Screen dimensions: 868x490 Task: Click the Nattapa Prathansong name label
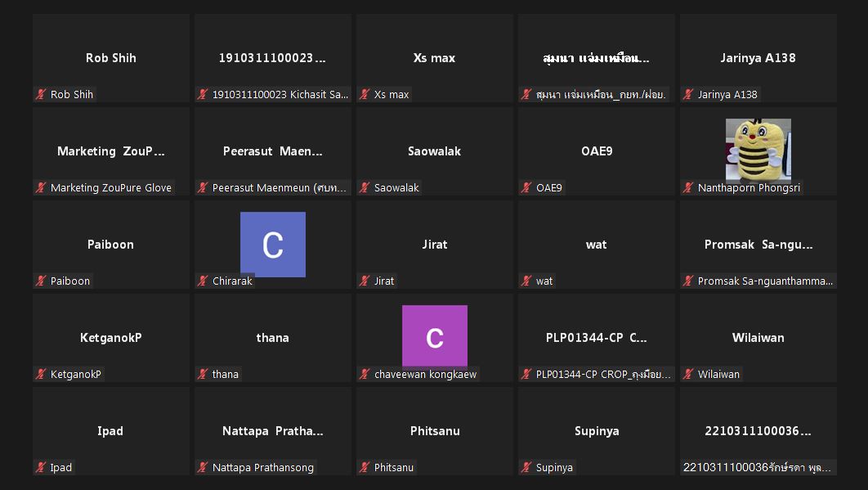263,467
